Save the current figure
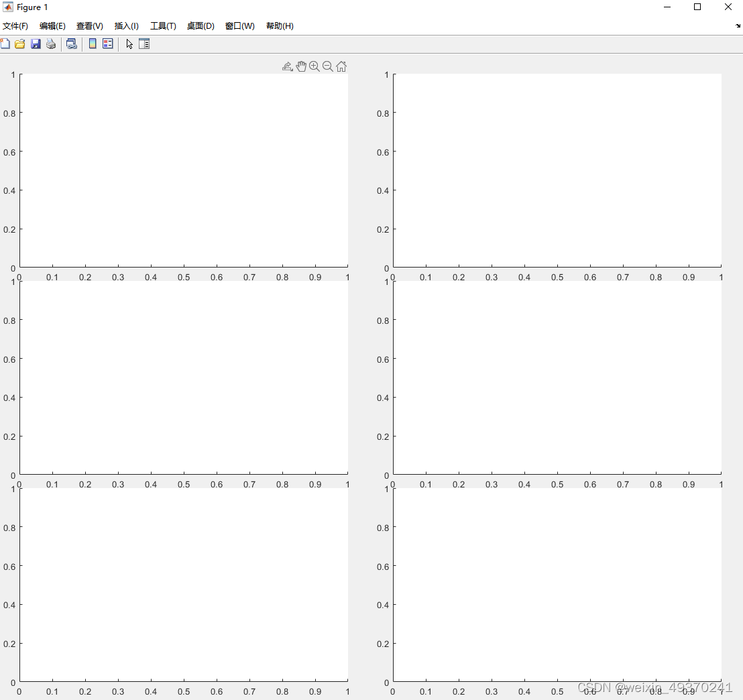 click(35, 44)
